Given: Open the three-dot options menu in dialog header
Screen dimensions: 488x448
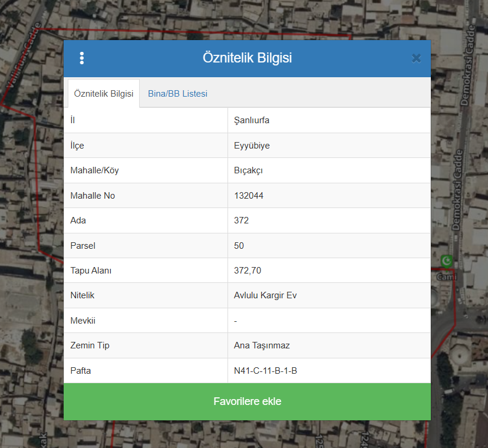Looking at the screenshot, I should [x=82, y=58].
